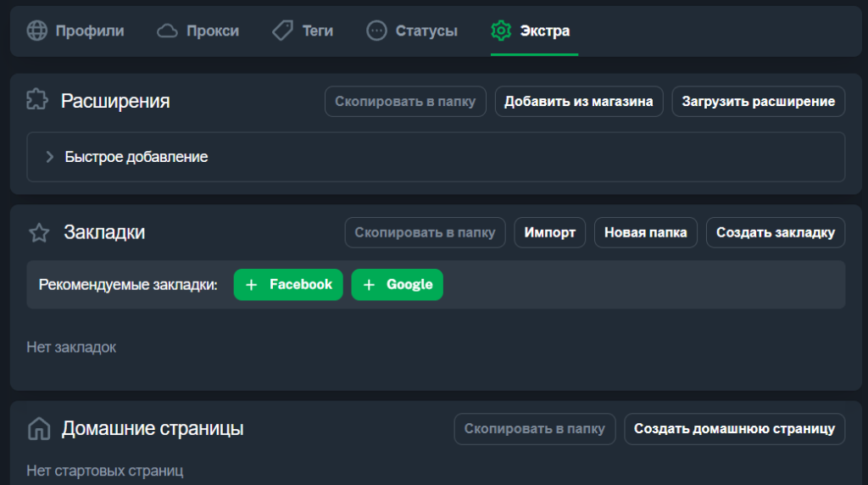This screenshot has height=485, width=868.
Task: Click Создать домашнюю страницу button
Action: (x=734, y=428)
